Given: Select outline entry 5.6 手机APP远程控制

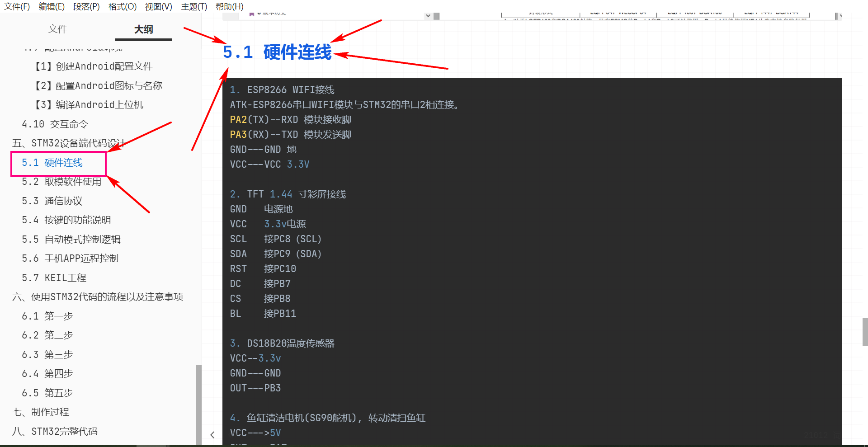Looking at the screenshot, I should 70,259.
